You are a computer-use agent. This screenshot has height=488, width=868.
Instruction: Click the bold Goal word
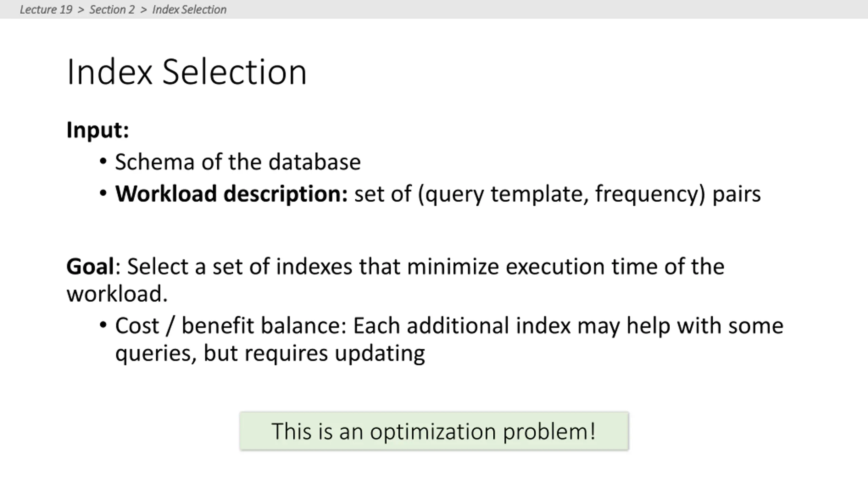tap(90, 266)
